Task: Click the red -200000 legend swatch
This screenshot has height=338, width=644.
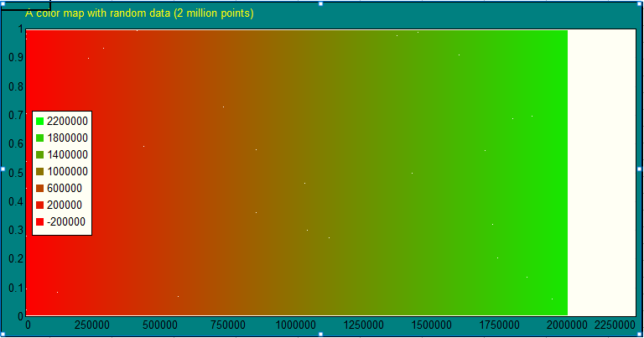Action: tap(39, 222)
